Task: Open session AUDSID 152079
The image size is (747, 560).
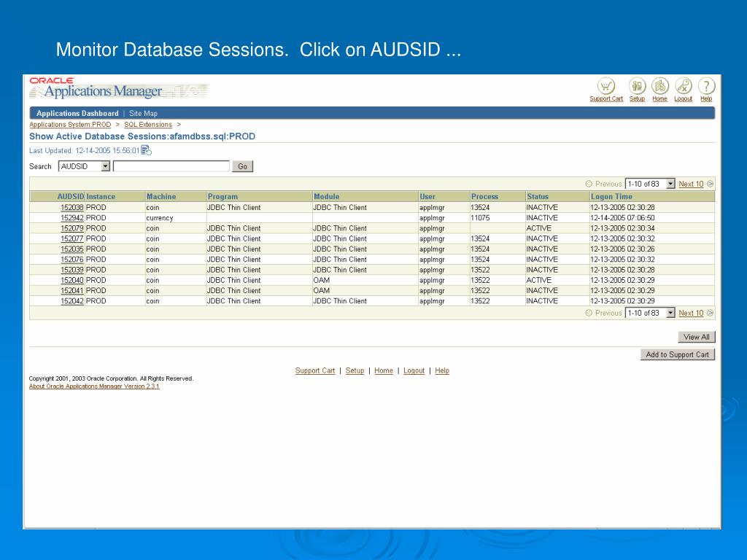Action: (72, 228)
